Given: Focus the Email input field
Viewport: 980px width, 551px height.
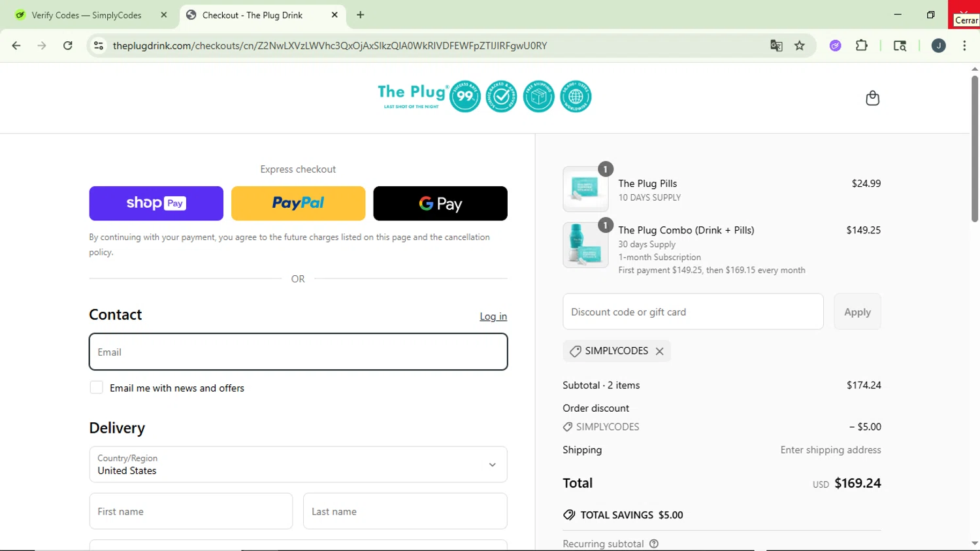Looking at the screenshot, I should point(298,352).
